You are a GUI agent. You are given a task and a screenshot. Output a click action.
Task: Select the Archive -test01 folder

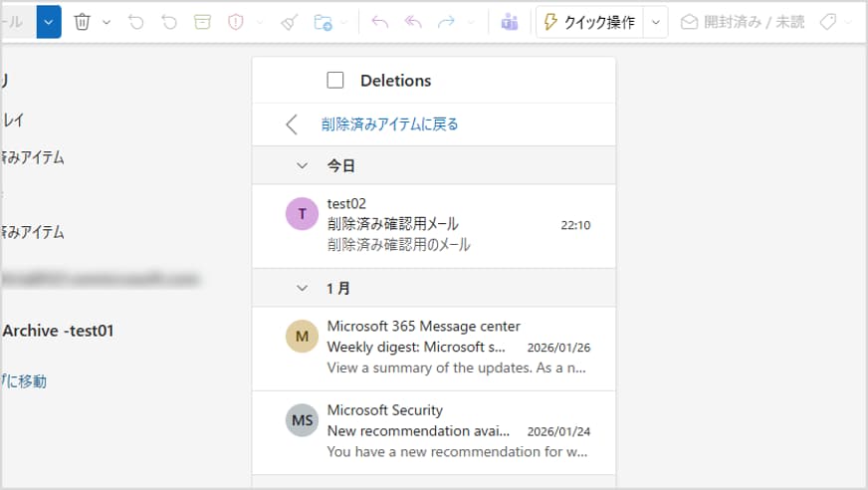(58, 331)
